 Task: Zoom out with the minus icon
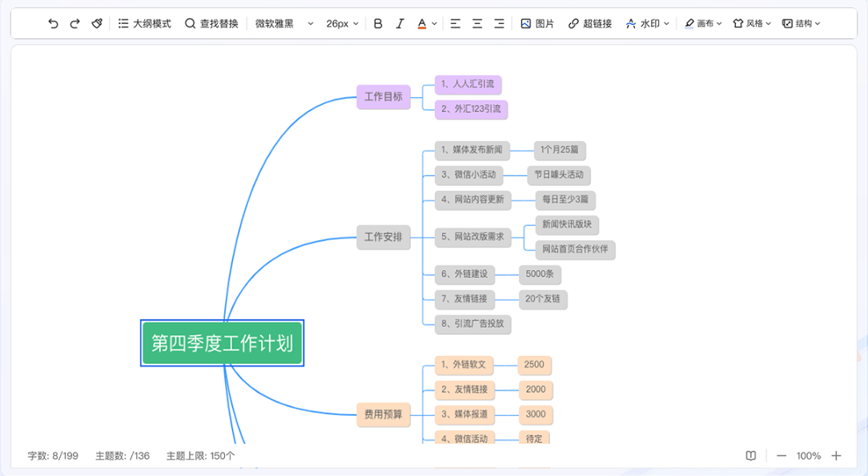tap(782, 456)
